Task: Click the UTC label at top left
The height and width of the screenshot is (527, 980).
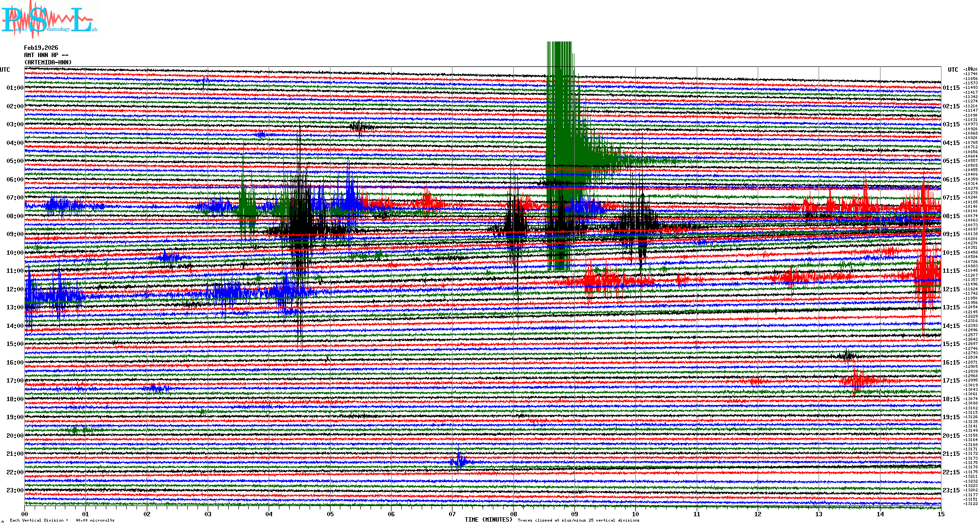Action: [5, 70]
